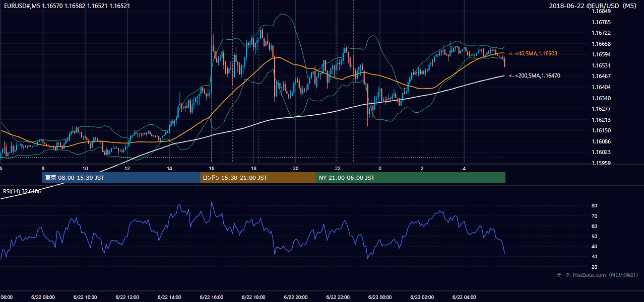Viewport: 644px width, 302px height.
Task: Click the 6/22 10:00 time label
Action: click(85, 297)
